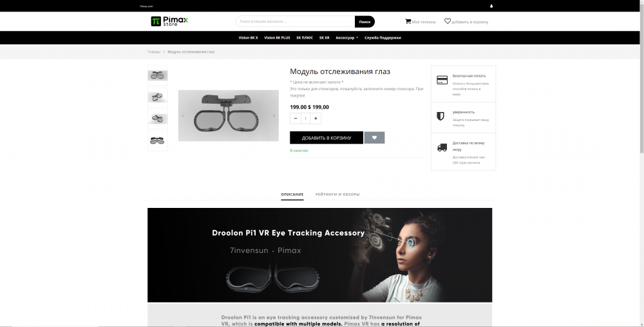Click the secure payment card icon

tap(442, 80)
